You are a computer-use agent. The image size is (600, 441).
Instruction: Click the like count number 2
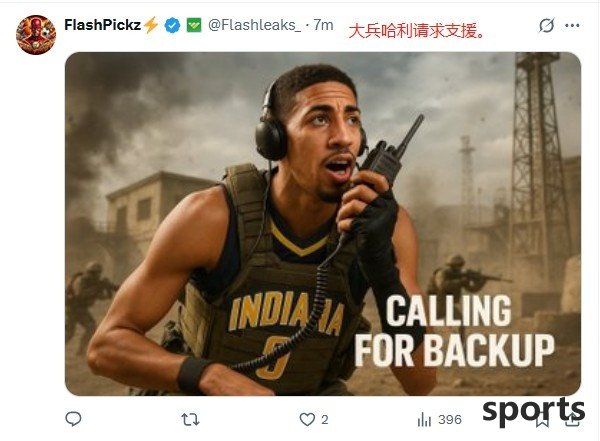(324, 420)
